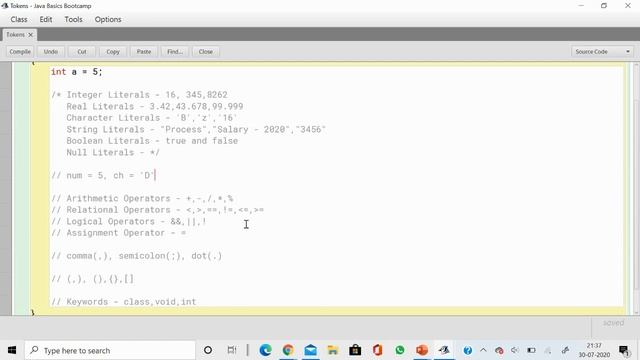Launch Microsoft Edge from the taskbar
The height and width of the screenshot is (360, 640).
point(265,350)
